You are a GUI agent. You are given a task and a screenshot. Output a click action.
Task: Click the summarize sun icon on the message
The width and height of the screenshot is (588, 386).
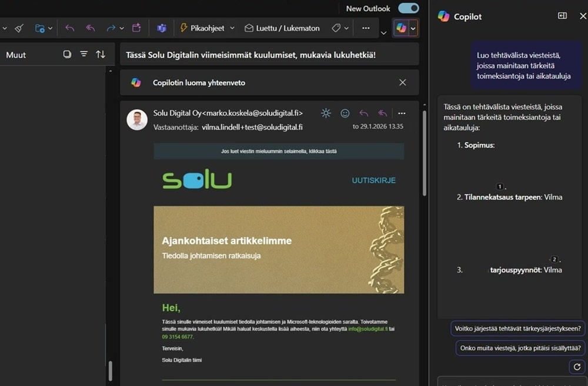(x=326, y=113)
